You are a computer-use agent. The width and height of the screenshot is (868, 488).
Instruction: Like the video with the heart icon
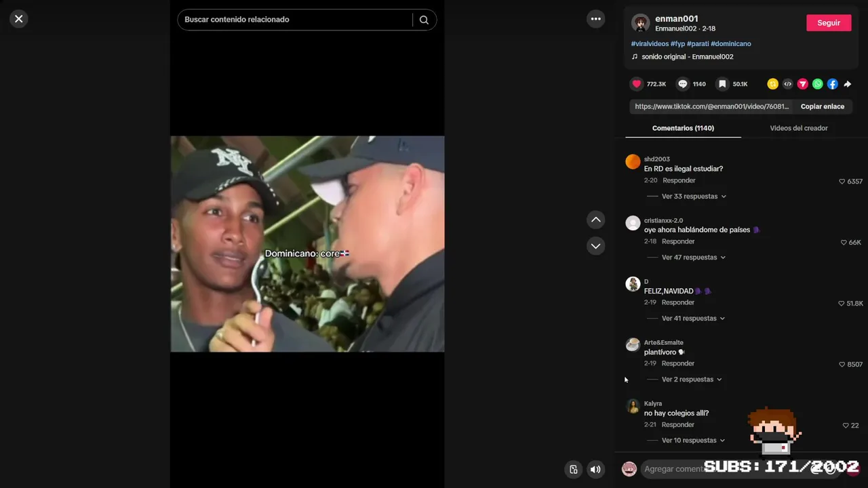click(637, 84)
